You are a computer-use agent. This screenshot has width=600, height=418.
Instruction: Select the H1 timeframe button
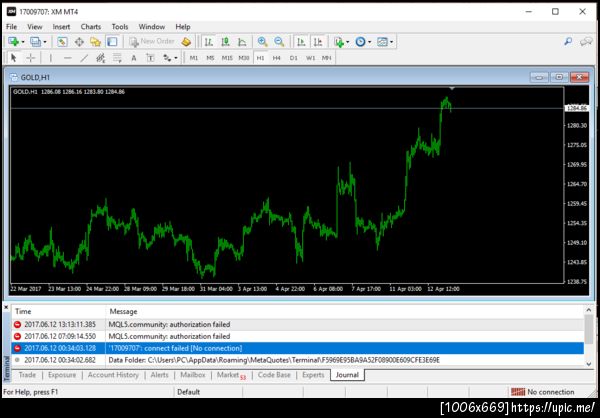click(260, 58)
